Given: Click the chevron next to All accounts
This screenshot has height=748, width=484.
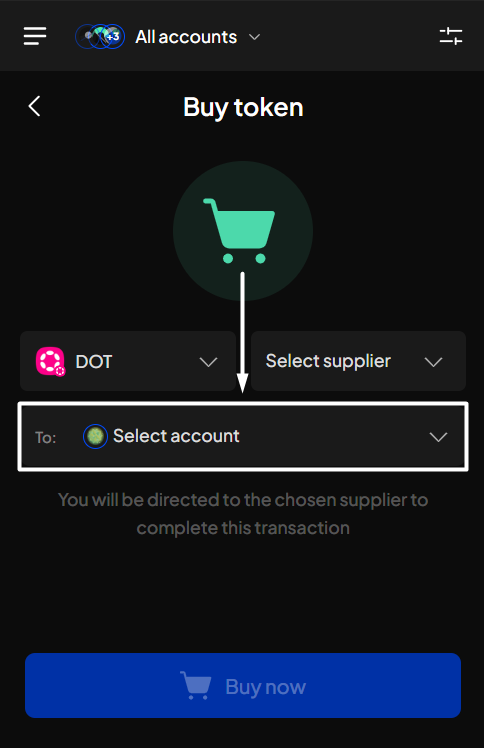Looking at the screenshot, I should [255, 37].
